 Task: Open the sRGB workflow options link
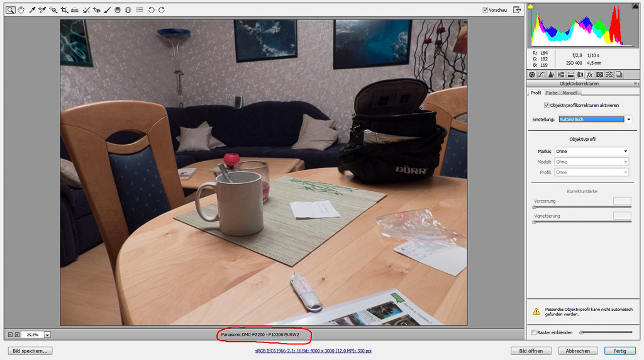click(x=313, y=351)
